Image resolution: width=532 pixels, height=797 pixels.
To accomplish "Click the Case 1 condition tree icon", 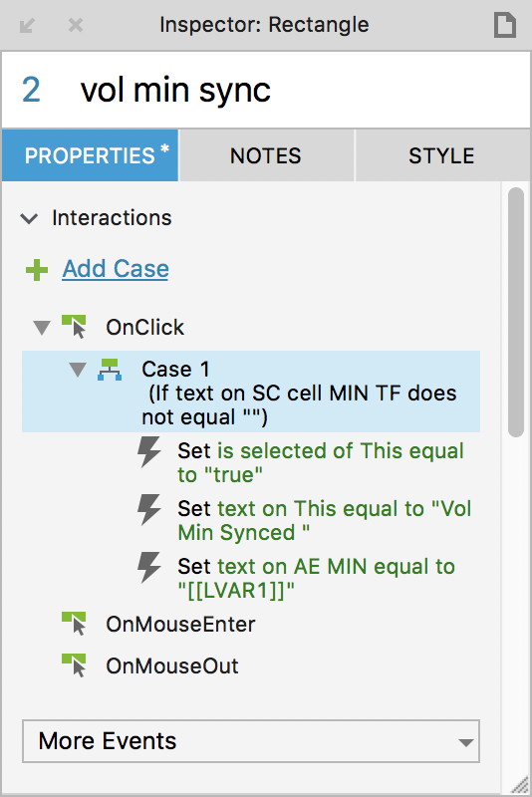I will tap(110, 370).
